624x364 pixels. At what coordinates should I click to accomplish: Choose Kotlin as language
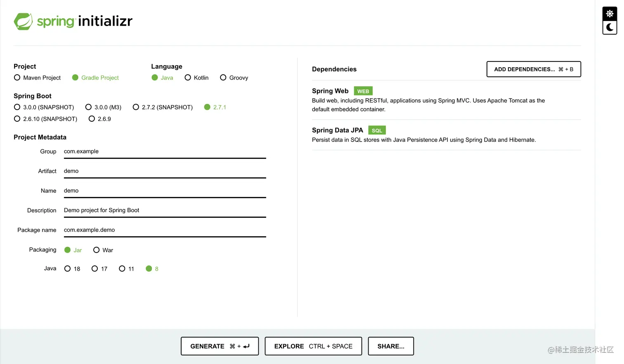pos(196,78)
